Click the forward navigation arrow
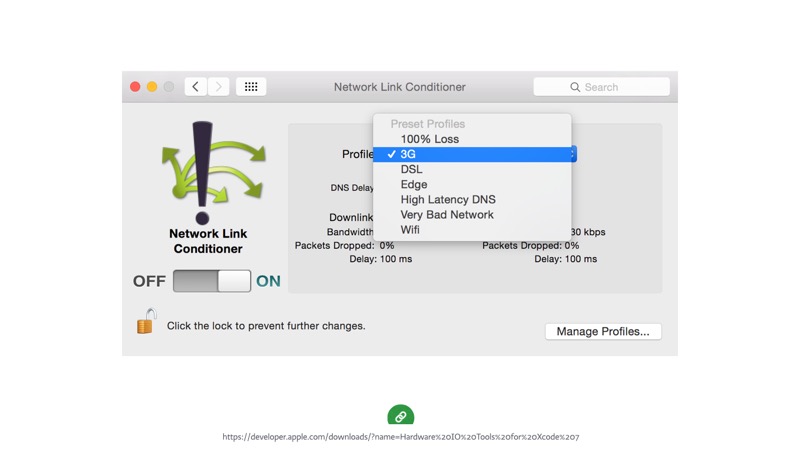The height and width of the screenshot is (450, 800). [x=219, y=87]
